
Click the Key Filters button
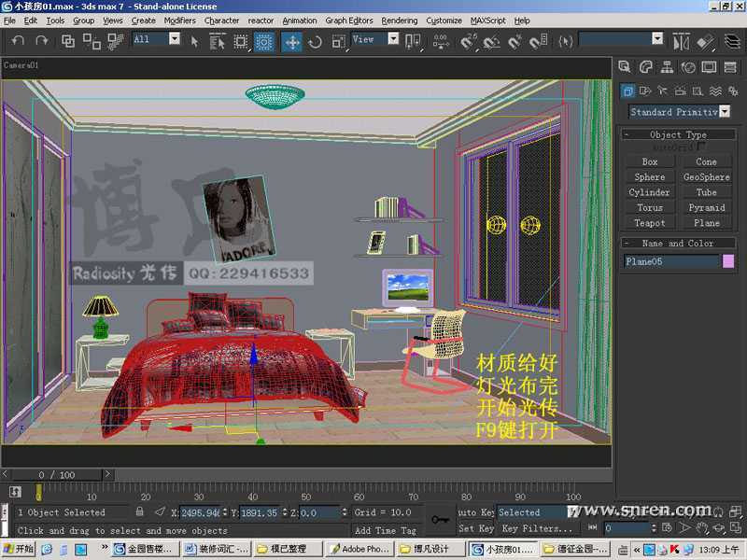(x=536, y=528)
